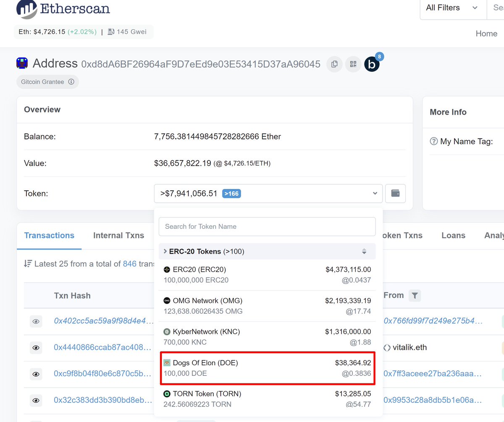This screenshot has width=504, height=422.
Task: Open transaction 0x32c383dd3b390bd8eb link
Action: click(x=103, y=400)
